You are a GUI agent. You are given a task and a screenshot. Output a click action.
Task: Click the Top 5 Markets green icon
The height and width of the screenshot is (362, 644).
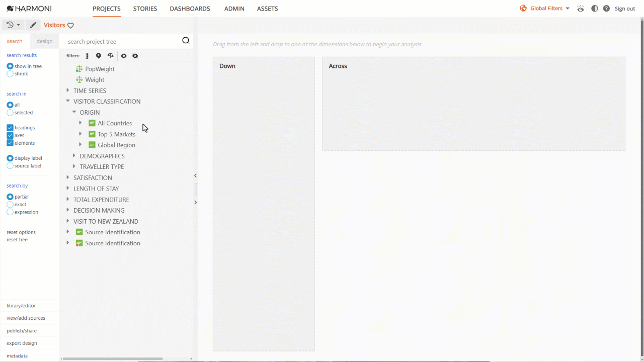92,134
